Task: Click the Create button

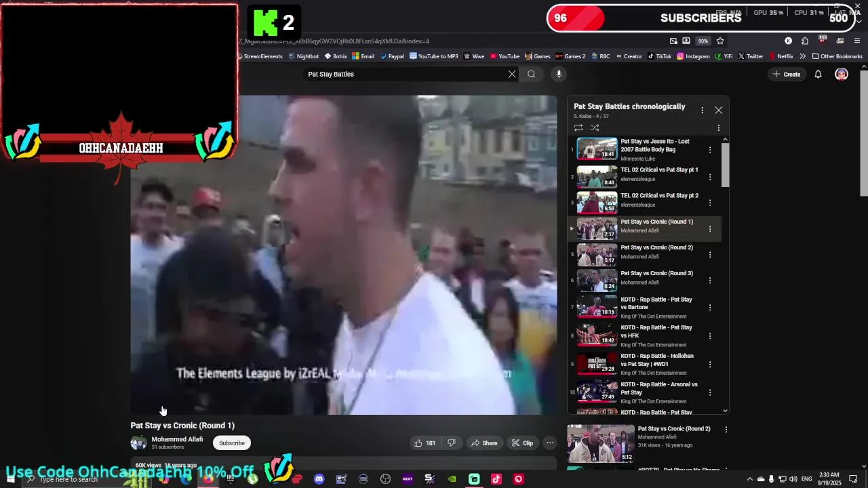Action: pyautogui.click(x=787, y=74)
